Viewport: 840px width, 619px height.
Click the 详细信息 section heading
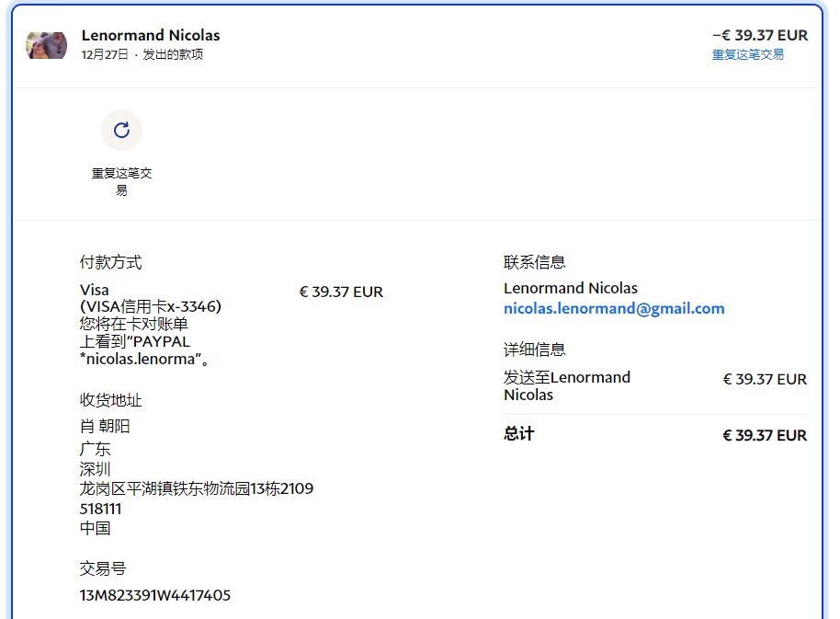click(x=534, y=350)
